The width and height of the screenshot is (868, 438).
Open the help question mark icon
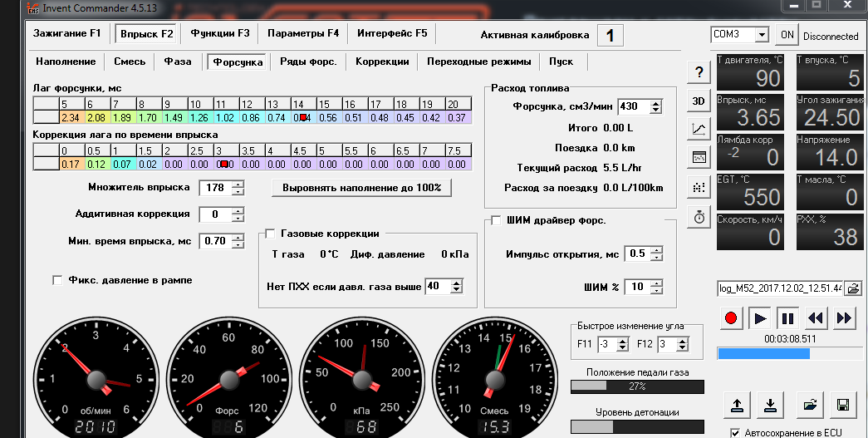tap(699, 72)
